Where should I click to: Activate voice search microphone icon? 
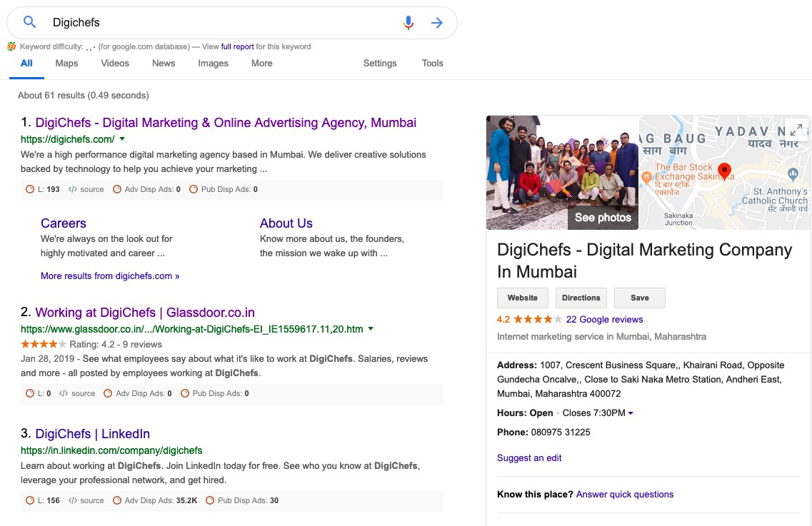408,23
